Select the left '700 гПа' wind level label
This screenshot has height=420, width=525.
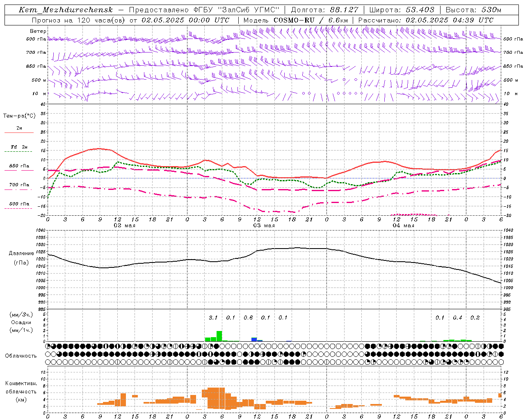coord(36,52)
